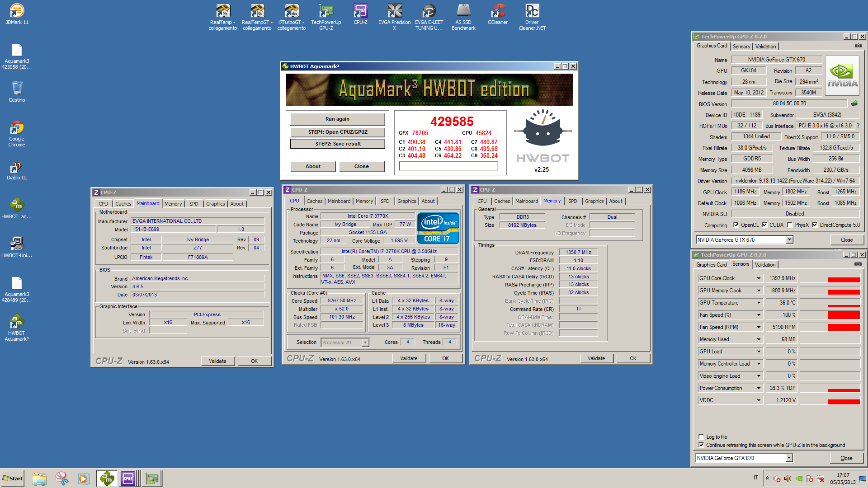Open the Google Chrome desktop icon
This screenshot has height=488, width=868.
click(x=17, y=134)
